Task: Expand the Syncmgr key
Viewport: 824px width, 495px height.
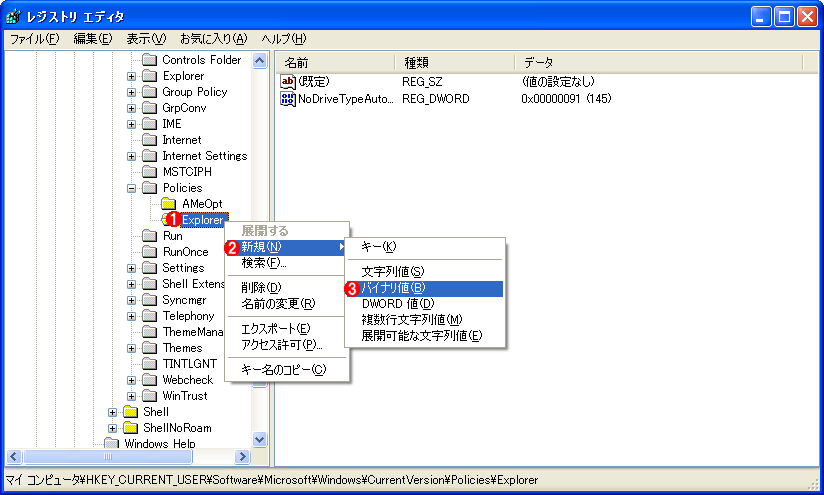Action: point(131,300)
